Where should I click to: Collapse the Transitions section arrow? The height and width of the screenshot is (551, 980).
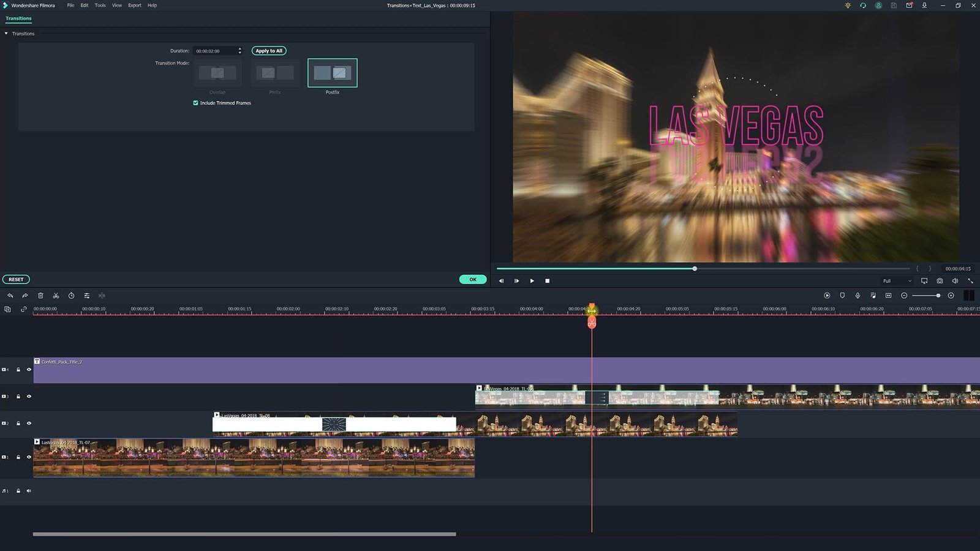pos(6,34)
